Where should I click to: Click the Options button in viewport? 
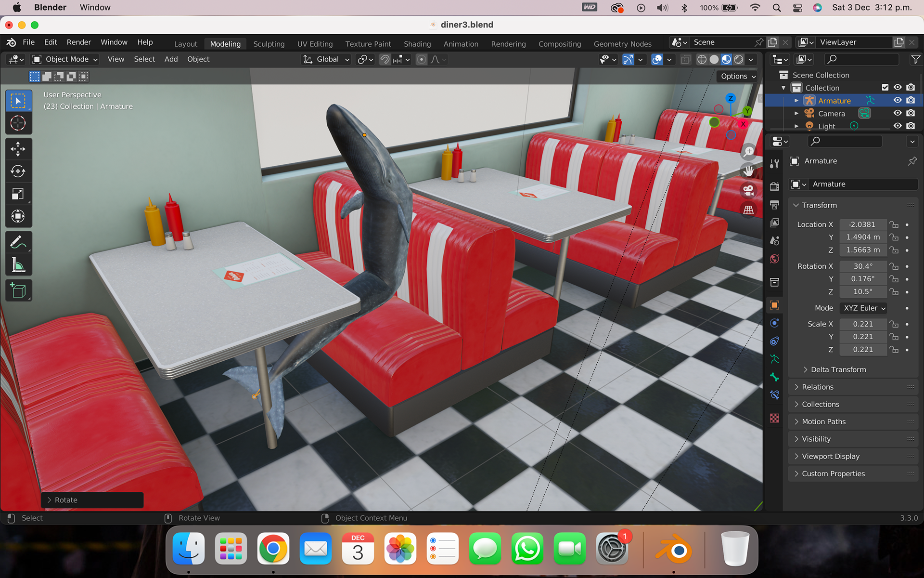[737, 76]
